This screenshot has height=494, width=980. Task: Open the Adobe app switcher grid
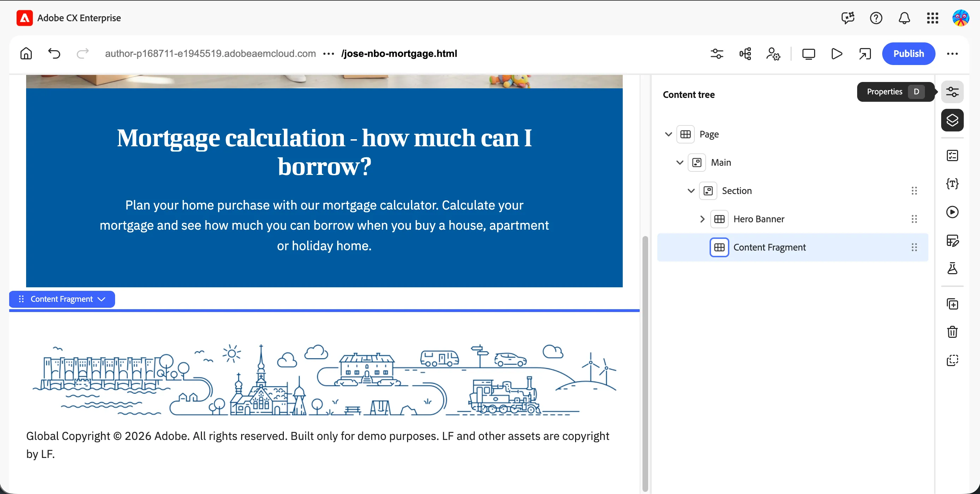click(932, 18)
